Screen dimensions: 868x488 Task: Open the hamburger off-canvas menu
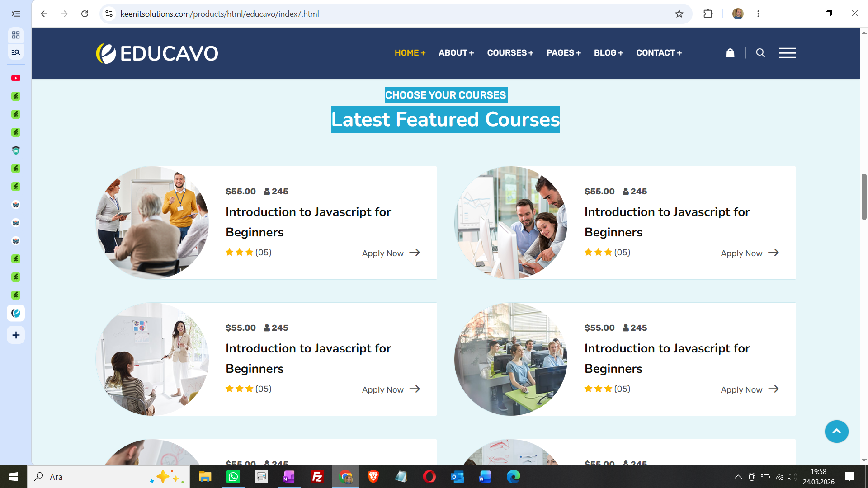787,53
